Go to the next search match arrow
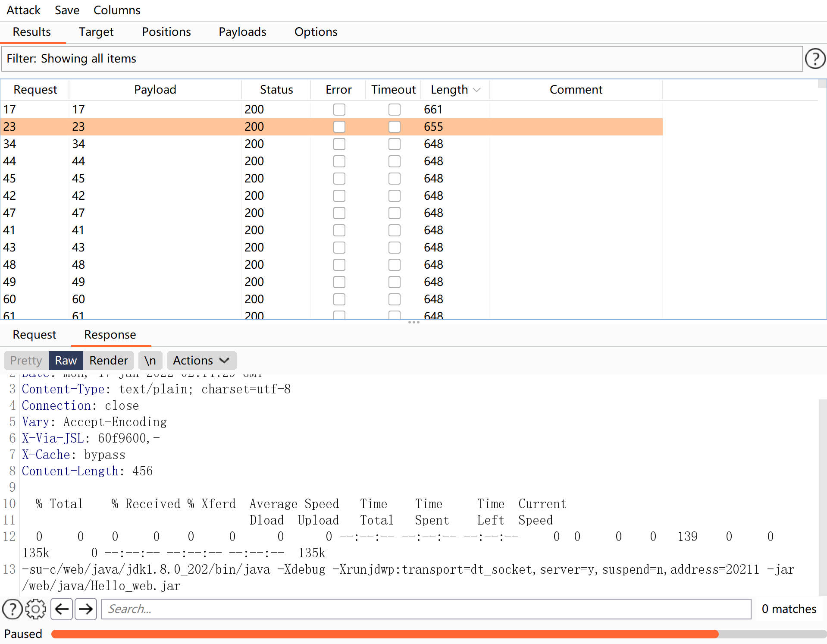This screenshot has width=827, height=644. click(86, 609)
